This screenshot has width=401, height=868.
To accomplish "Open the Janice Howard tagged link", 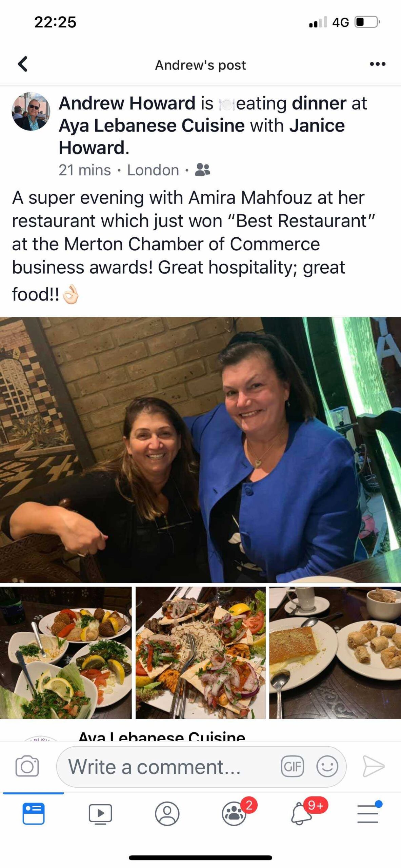I will [202, 136].
